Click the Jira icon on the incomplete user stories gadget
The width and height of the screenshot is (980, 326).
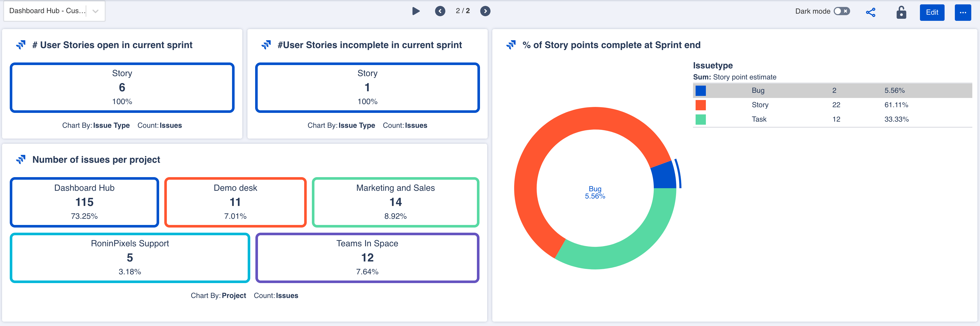267,44
